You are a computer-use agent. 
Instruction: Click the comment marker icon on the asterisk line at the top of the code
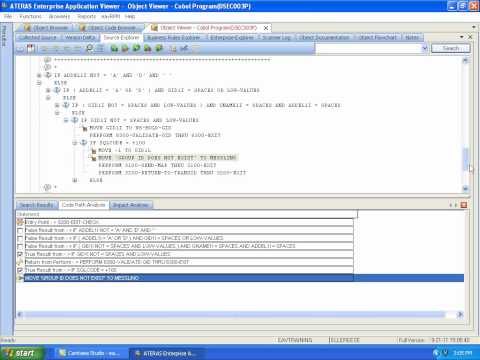pos(47,60)
